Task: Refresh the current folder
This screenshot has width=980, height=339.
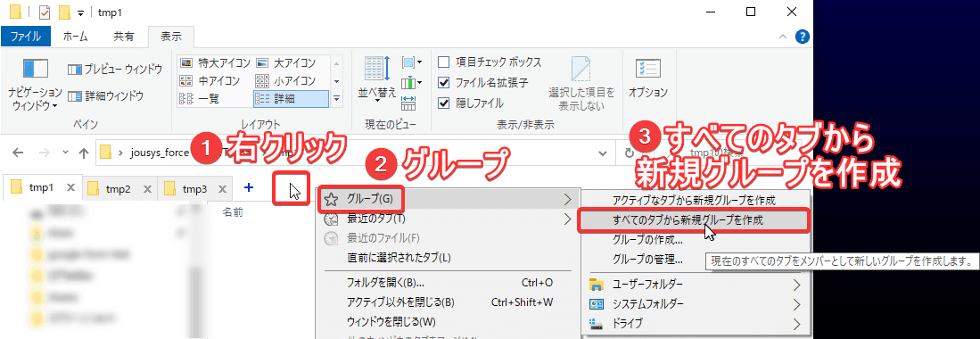Action: (630, 153)
